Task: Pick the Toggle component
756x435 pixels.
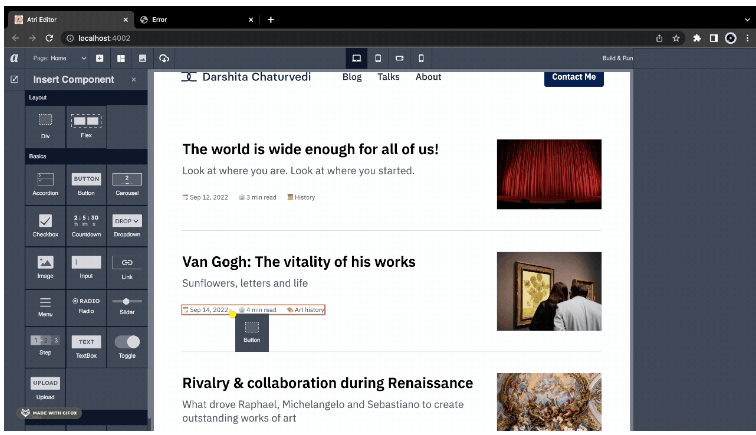Action: (x=127, y=346)
